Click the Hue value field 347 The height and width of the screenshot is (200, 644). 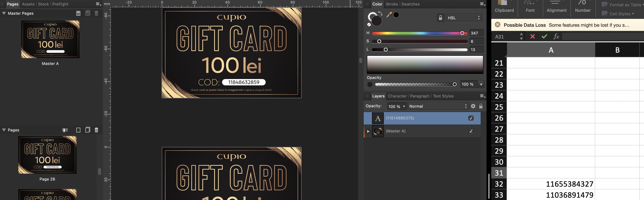pos(477,33)
